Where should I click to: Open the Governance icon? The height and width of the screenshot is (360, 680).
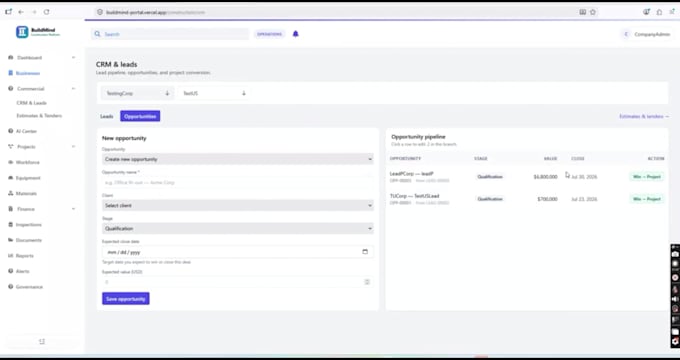(x=11, y=287)
